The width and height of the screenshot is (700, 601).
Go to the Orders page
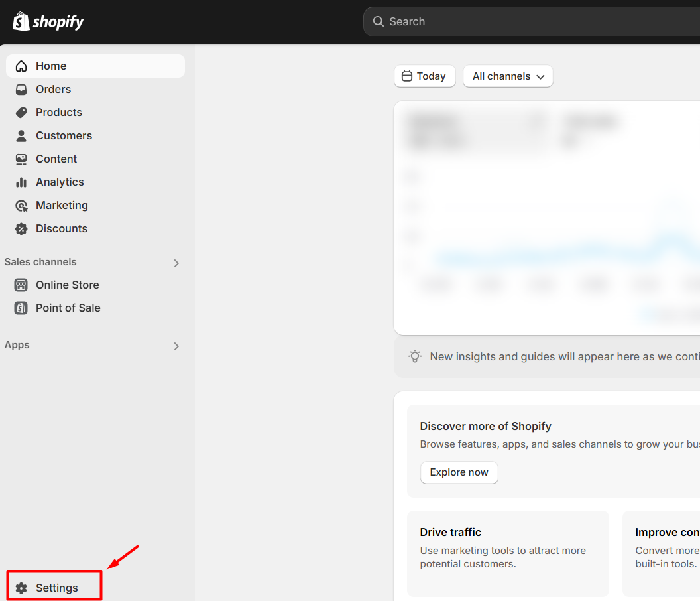[95, 90]
